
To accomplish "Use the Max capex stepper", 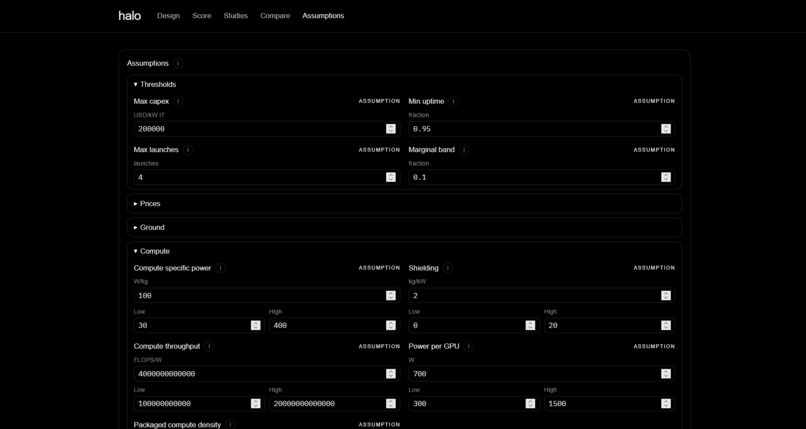I will (391, 129).
